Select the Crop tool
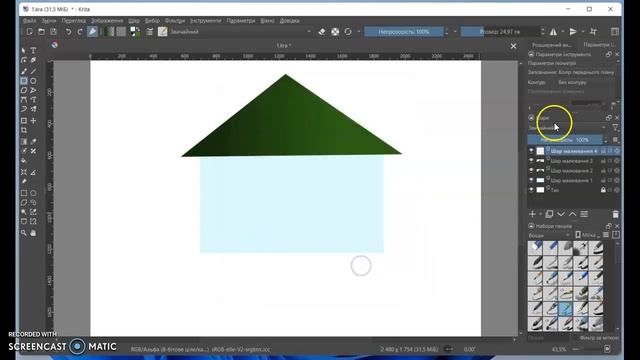Screen dimensions: 640x360 (x=24, y=130)
